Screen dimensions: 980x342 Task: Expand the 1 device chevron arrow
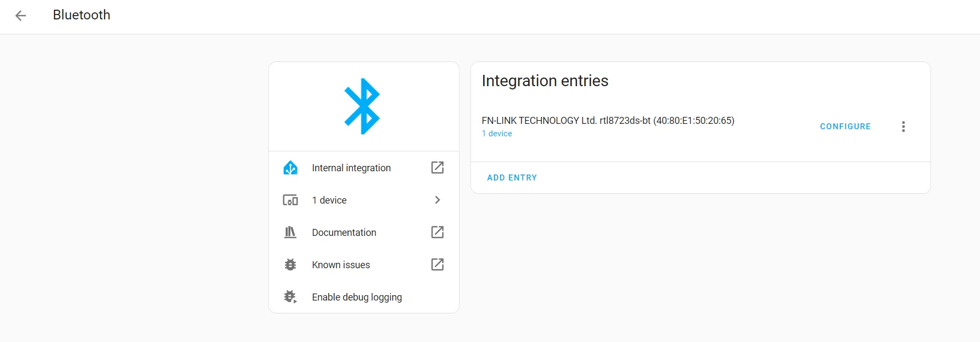(437, 200)
